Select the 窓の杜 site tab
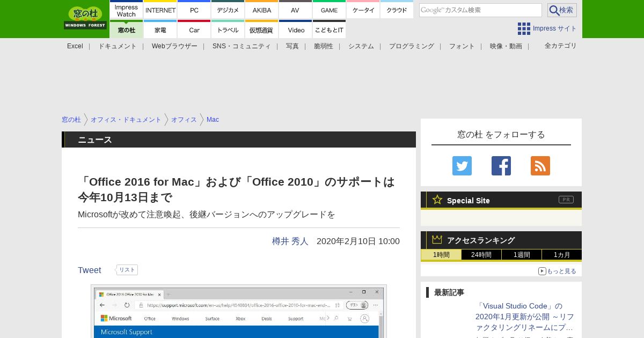The height and width of the screenshot is (338, 644). 127,30
